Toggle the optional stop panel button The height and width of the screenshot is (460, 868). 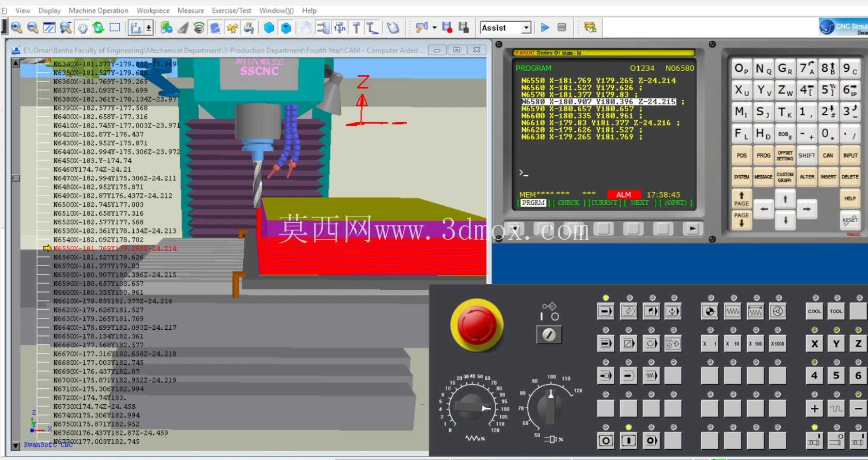pos(651,343)
